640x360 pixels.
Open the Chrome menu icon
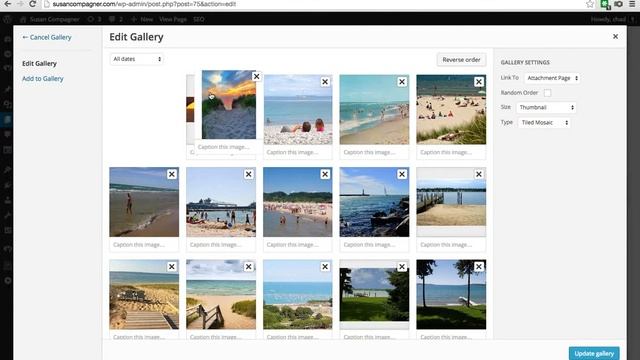(x=632, y=4)
